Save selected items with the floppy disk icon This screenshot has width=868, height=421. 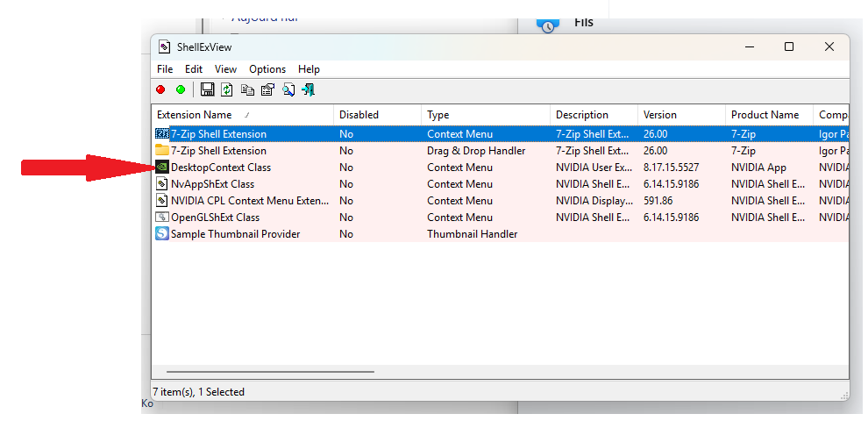207,89
